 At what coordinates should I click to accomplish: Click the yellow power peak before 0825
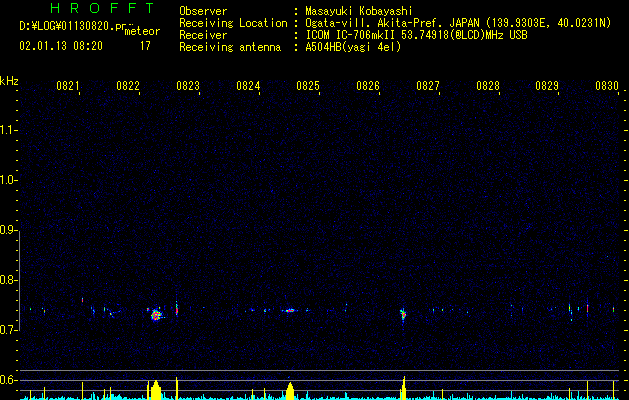coord(290,391)
